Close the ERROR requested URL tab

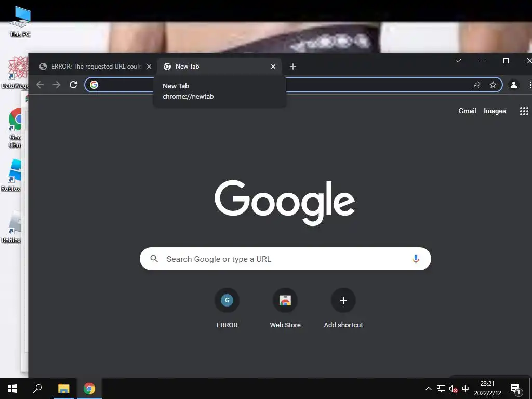[149, 66]
